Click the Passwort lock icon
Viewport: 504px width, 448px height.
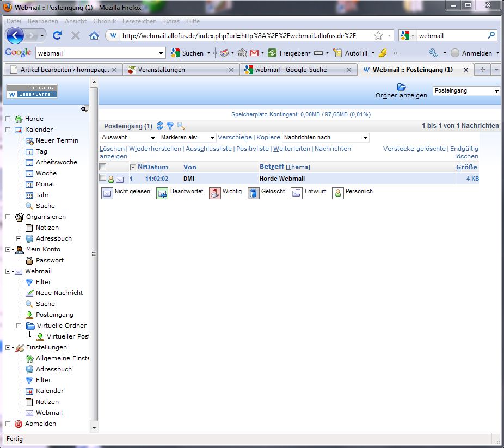point(29,260)
